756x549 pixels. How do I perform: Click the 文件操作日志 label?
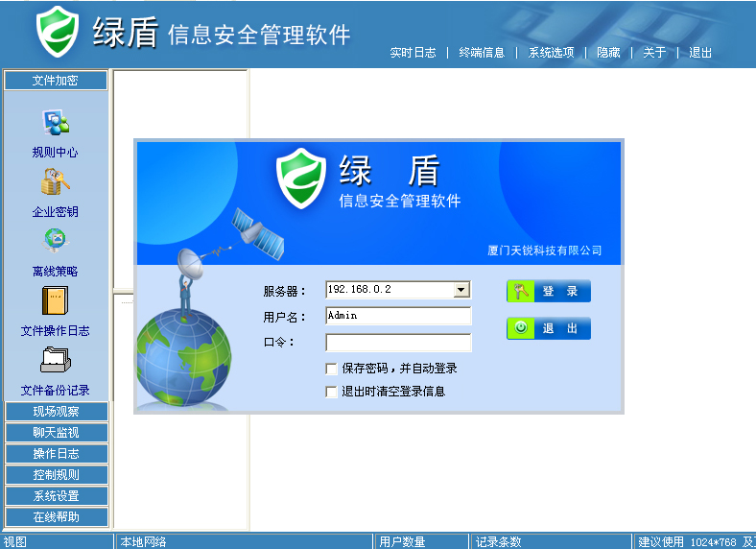(x=55, y=331)
